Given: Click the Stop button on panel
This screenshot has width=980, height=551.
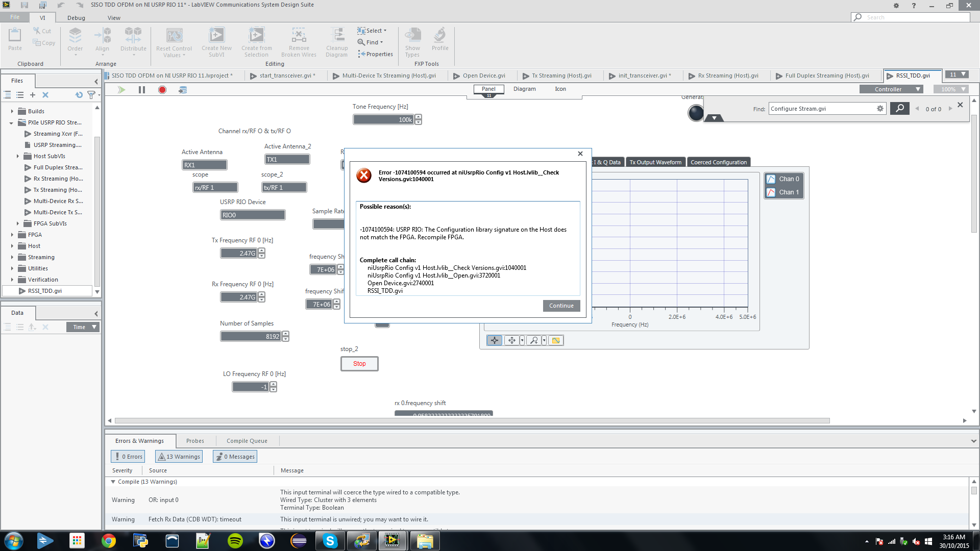Looking at the screenshot, I should [359, 363].
